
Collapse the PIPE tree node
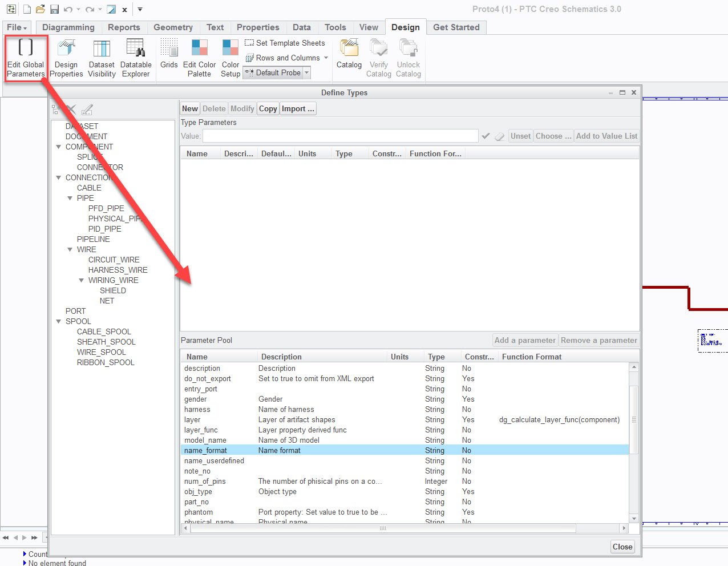(70, 198)
